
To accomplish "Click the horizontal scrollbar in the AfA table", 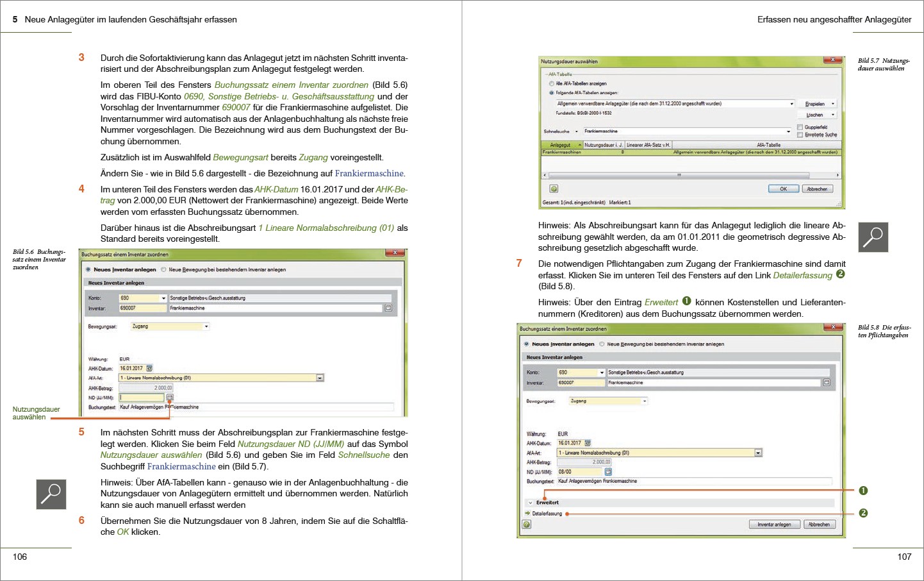I will tap(679, 175).
